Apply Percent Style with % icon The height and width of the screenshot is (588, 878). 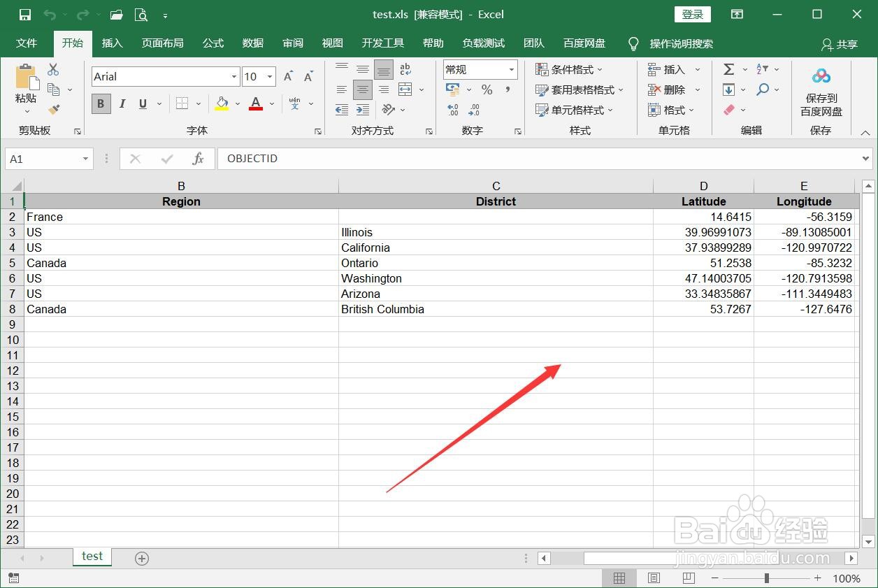click(x=487, y=89)
